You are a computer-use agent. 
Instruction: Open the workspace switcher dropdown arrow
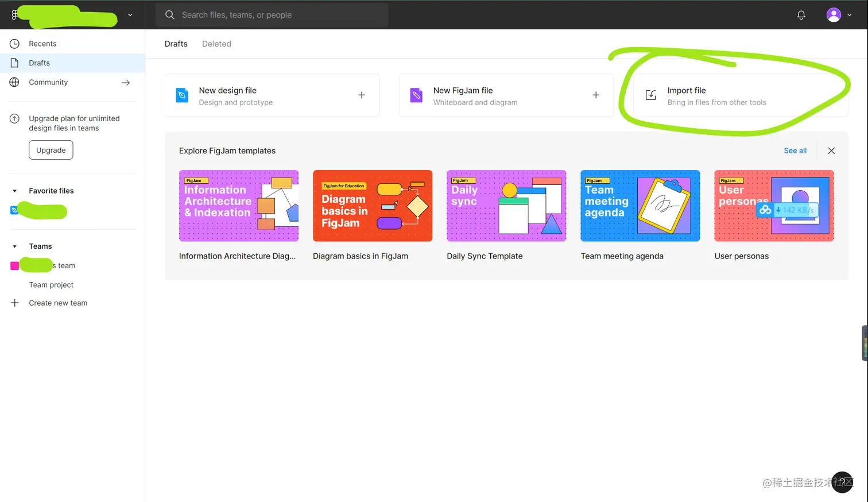[x=130, y=15]
